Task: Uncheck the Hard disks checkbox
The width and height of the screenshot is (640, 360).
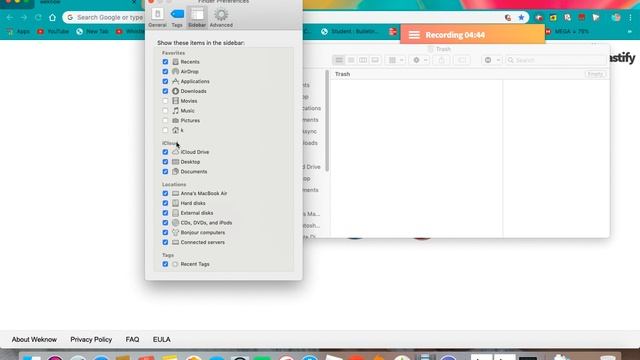Action: click(x=165, y=203)
